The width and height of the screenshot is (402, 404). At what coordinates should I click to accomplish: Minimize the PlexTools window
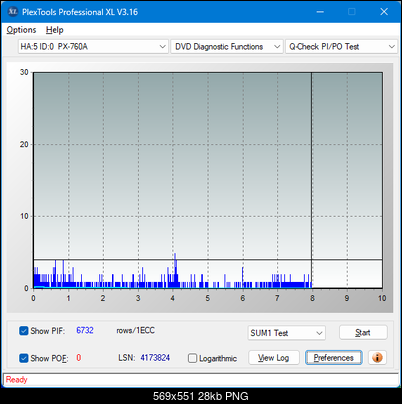[x=320, y=12]
